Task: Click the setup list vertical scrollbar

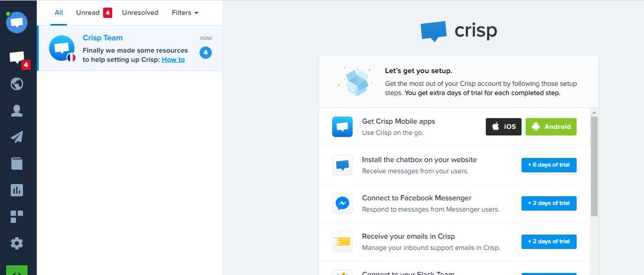Action: click(594, 167)
